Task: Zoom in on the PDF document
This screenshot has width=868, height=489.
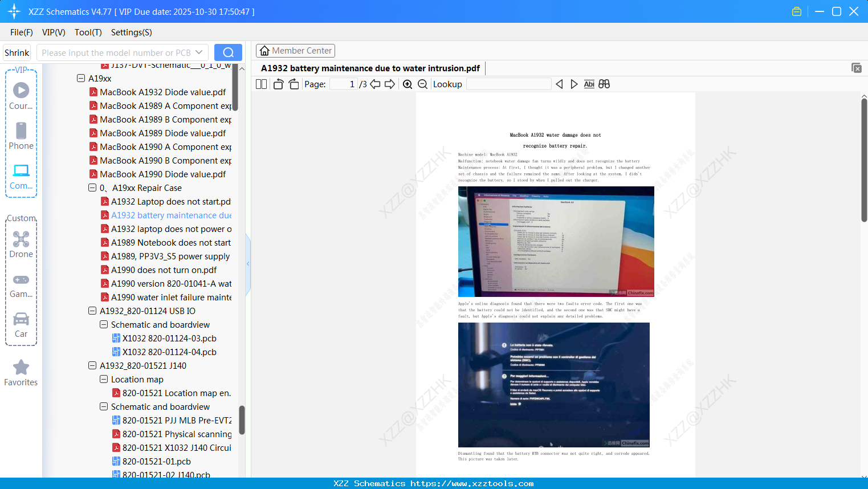Action: click(x=407, y=84)
